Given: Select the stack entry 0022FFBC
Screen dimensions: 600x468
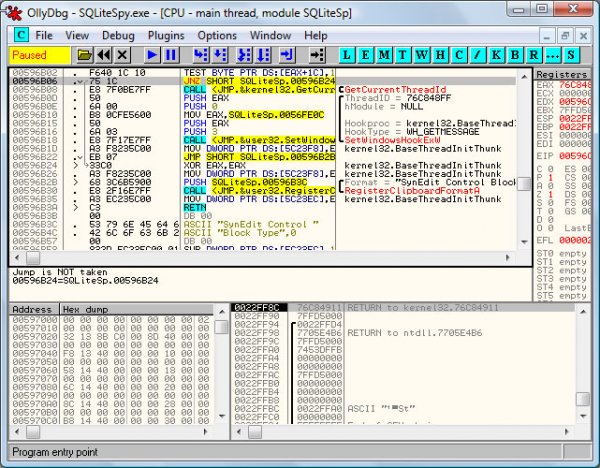Looking at the screenshot, I should pyautogui.click(x=404, y=409).
